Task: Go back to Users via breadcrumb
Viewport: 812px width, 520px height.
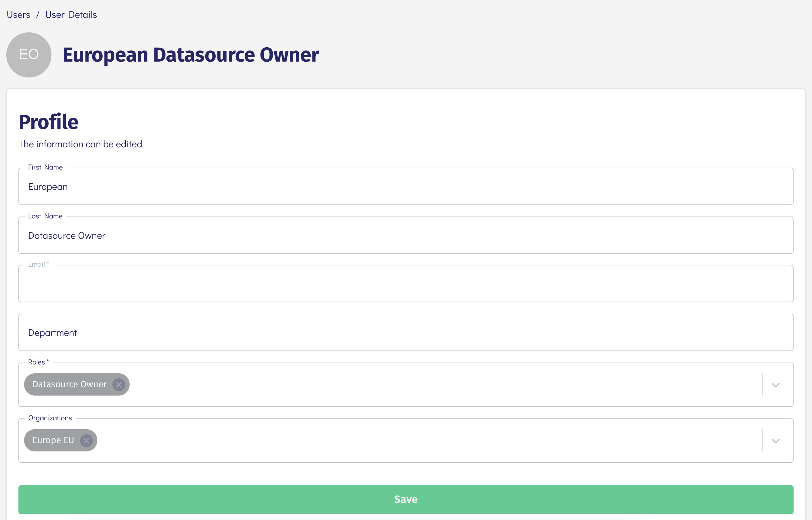Action: tap(19, 15)
